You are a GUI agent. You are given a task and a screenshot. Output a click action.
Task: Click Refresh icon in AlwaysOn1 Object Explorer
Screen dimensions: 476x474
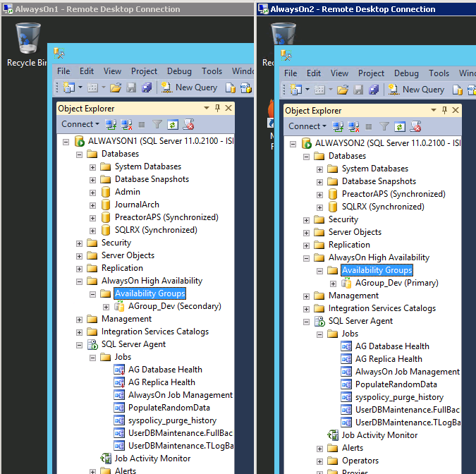point(173,125)
